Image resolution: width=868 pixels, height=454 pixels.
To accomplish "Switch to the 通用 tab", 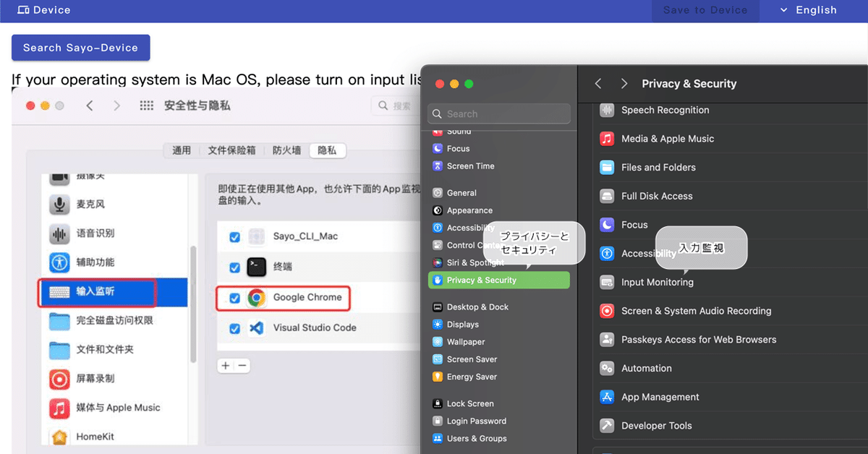I will [182, 150].
